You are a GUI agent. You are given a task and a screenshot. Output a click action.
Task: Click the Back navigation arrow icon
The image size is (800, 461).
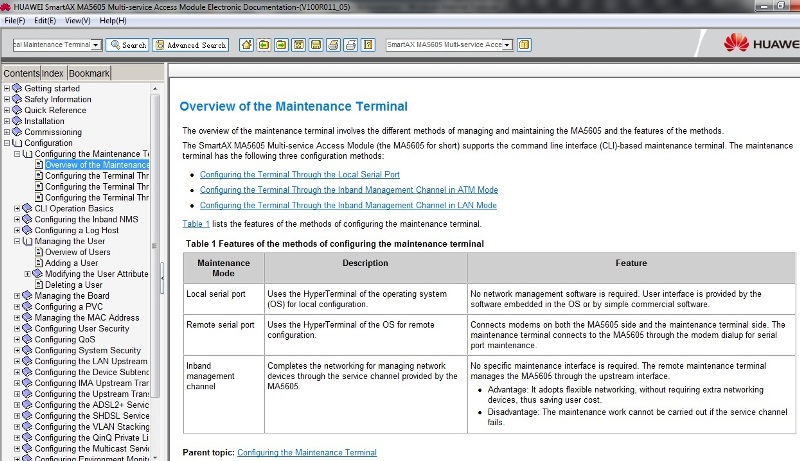(264, 45)
